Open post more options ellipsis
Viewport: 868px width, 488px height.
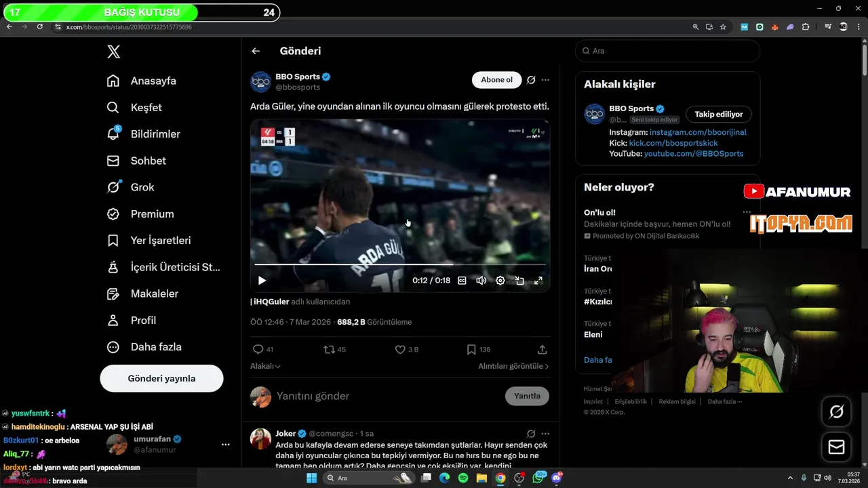[x=545, y=80]
